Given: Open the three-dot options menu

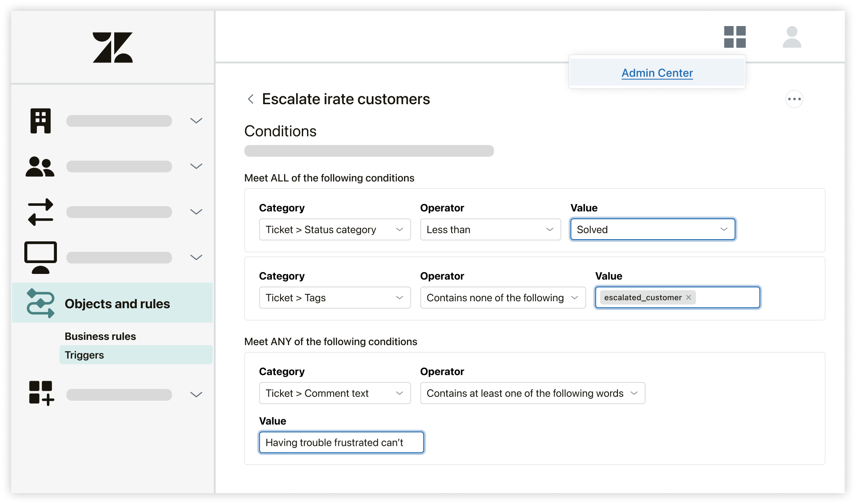Looking at the screenshot, I should point(794,99).
